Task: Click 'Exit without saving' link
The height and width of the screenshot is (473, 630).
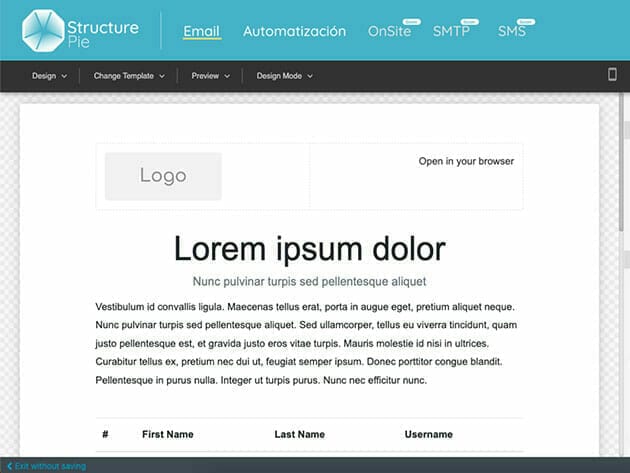Action: [46, 466]
